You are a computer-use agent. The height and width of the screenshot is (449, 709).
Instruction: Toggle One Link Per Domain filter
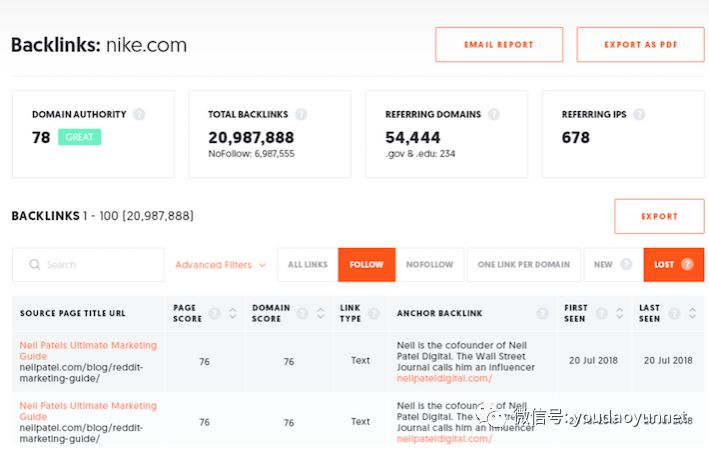click(524, 265)
